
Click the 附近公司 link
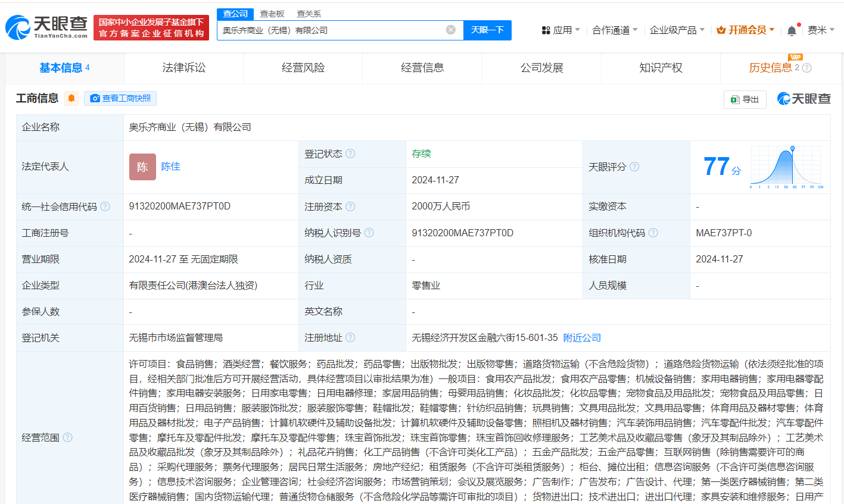coord(581,337)
